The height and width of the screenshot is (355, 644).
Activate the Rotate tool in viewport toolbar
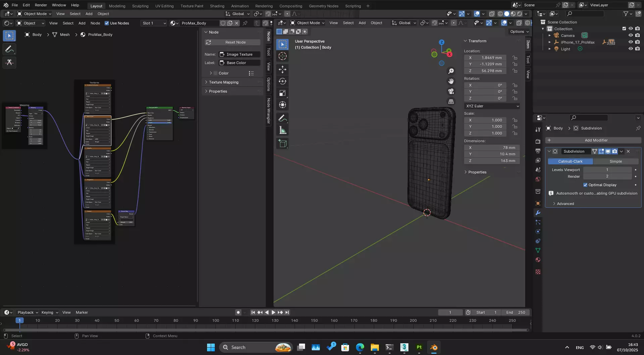coord(283,81)
